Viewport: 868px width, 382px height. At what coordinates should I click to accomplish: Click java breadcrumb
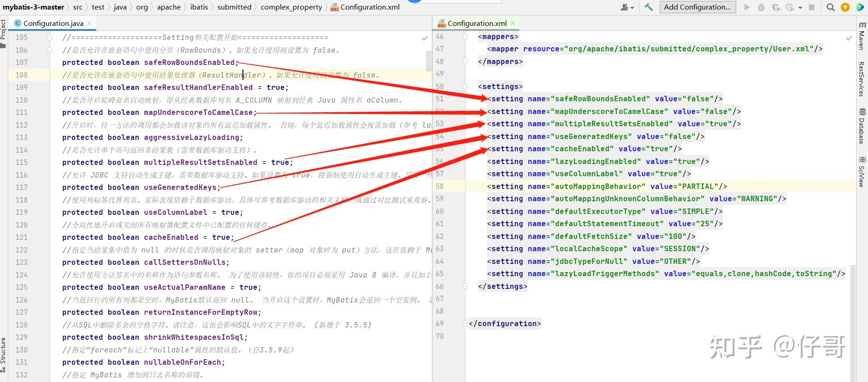pos(120,7)
